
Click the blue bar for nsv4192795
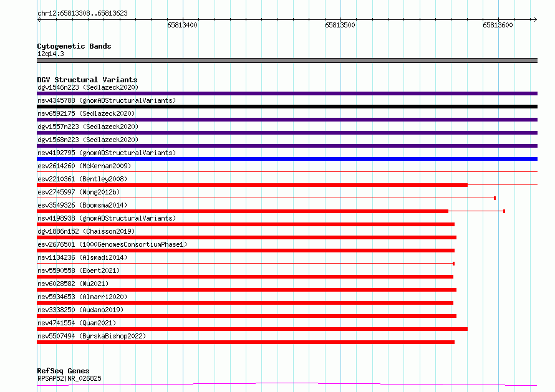point(287,159)
